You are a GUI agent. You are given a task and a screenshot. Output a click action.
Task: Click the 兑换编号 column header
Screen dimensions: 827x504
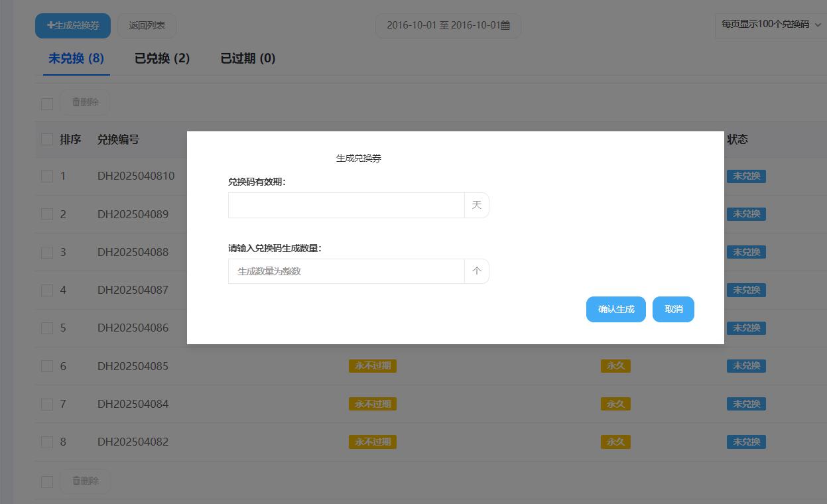[x=118, y=139]
